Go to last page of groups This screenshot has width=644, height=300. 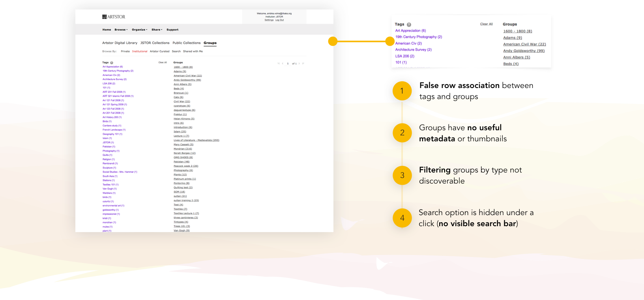pos(303,64)
